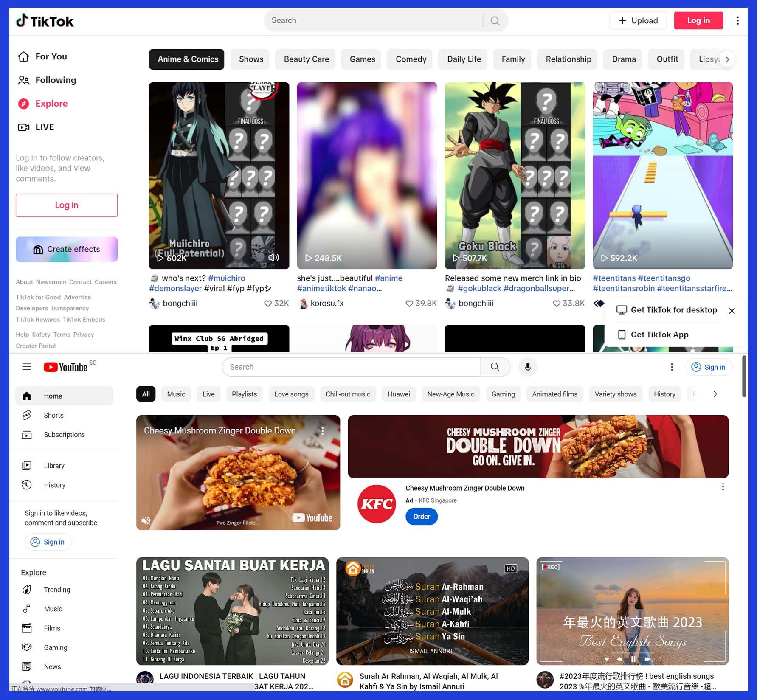Select Chill-out music YouTube chip
The width and height of the screenshot is (757, 700).
click(348, 394)
